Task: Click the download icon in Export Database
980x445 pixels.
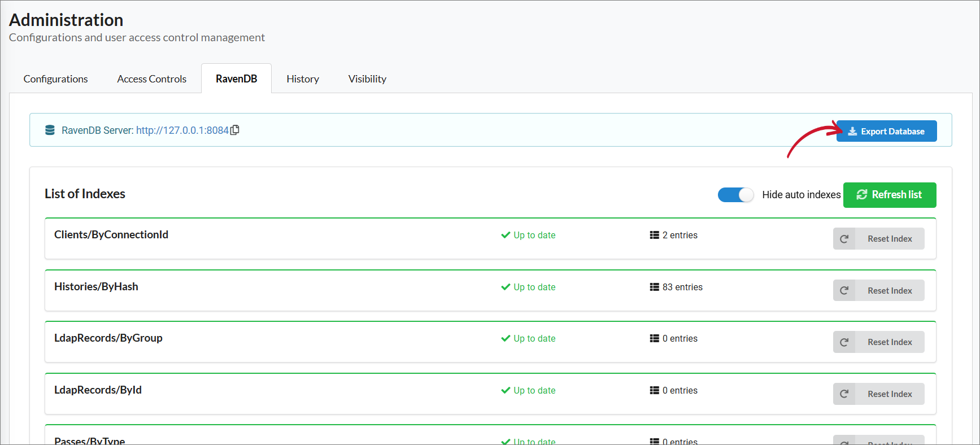Action: [x=852, y=131]
